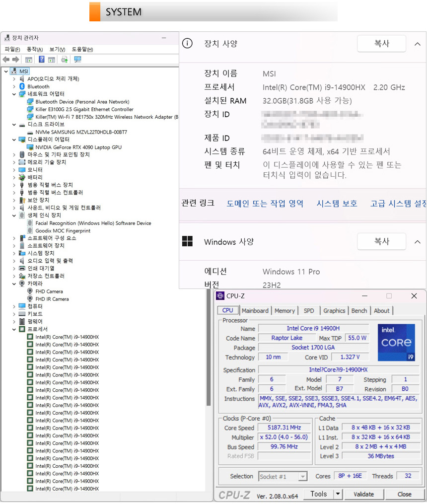The height and width of the screenshot is (504, 427).
Task: Select the Bluetooth category icon in tree
Action: pos(22,86)
